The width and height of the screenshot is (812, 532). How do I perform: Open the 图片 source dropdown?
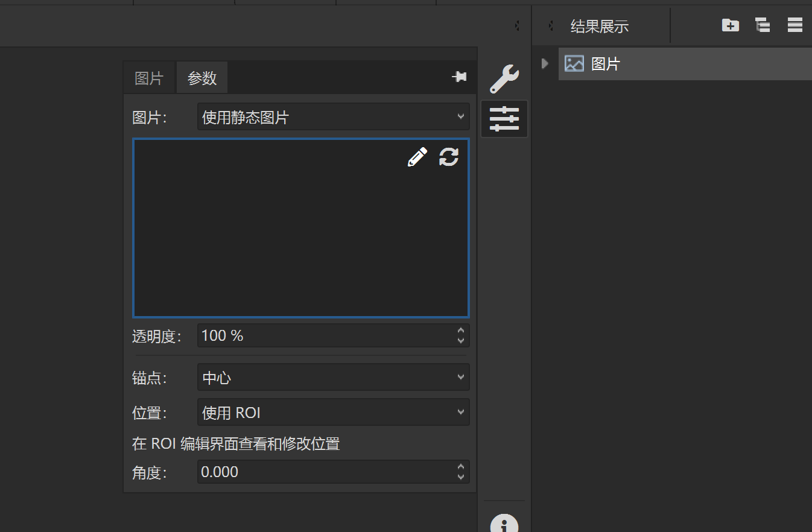click(x=333, y=117)
